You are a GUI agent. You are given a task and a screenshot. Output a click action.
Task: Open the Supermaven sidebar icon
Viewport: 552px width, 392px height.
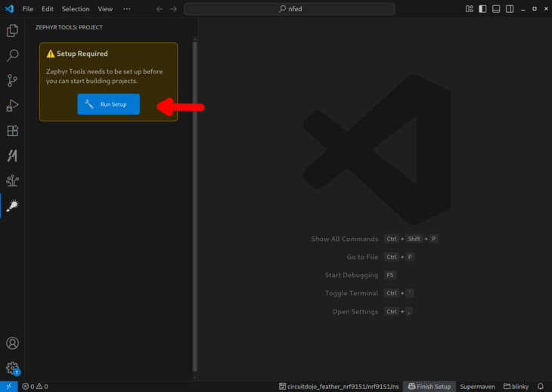[12, 156]
